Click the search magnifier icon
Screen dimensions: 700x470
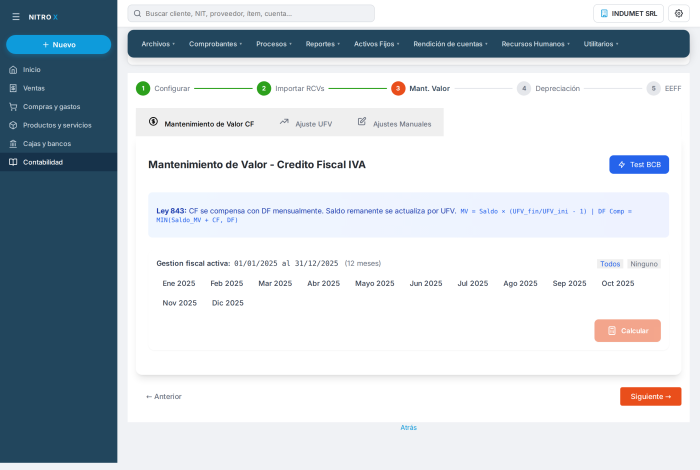point(138,13)
